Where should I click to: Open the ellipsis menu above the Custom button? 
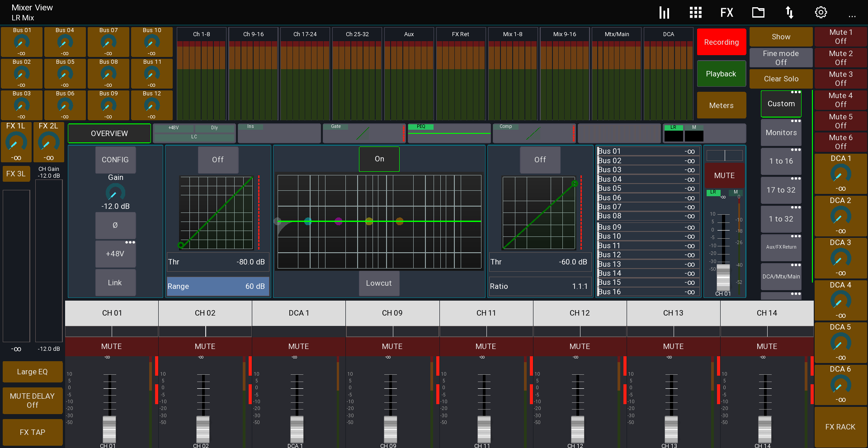pos(795,92)
